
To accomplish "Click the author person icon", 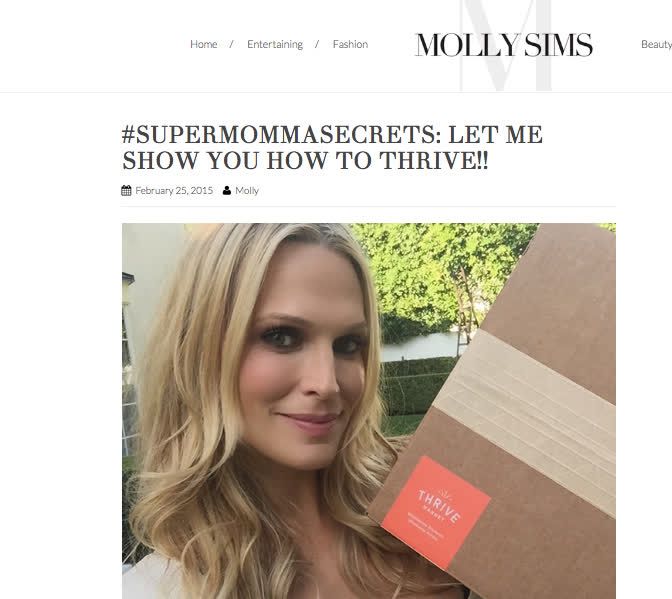I will [x=227, y=190].
